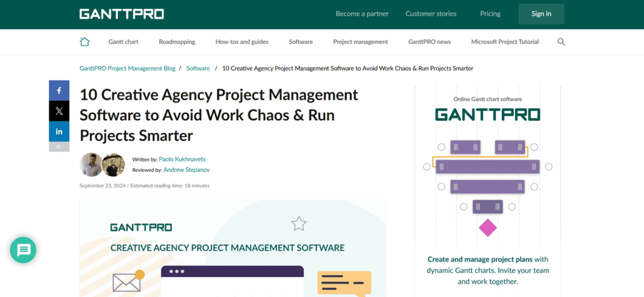Open search with magnifier icon
The width and height of the screenshot is (644, 297).
tap(561, 42)
